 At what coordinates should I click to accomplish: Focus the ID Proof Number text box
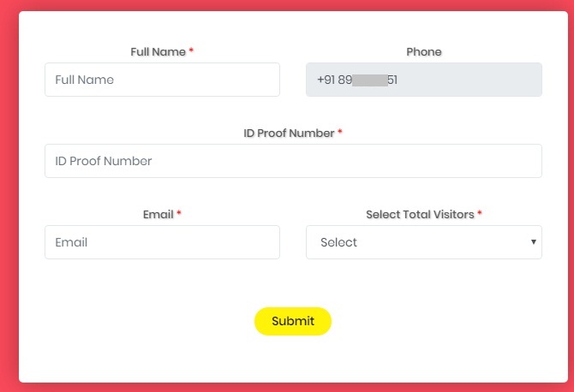click(x=293, y=161)
